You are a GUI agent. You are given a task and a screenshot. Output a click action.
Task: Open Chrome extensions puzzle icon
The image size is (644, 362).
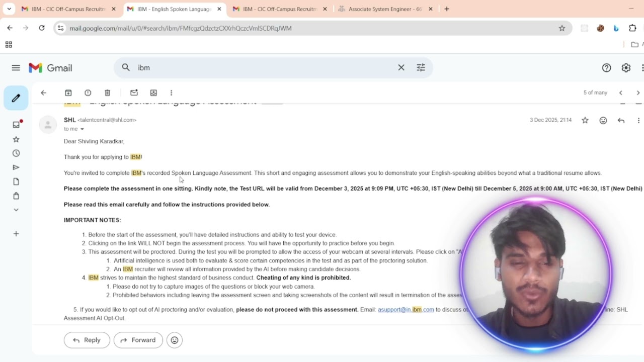(633, 28)
